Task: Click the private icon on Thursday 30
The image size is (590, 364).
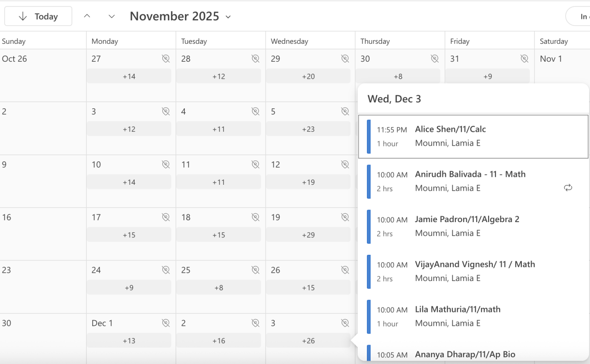Action: tap(435, 59)
